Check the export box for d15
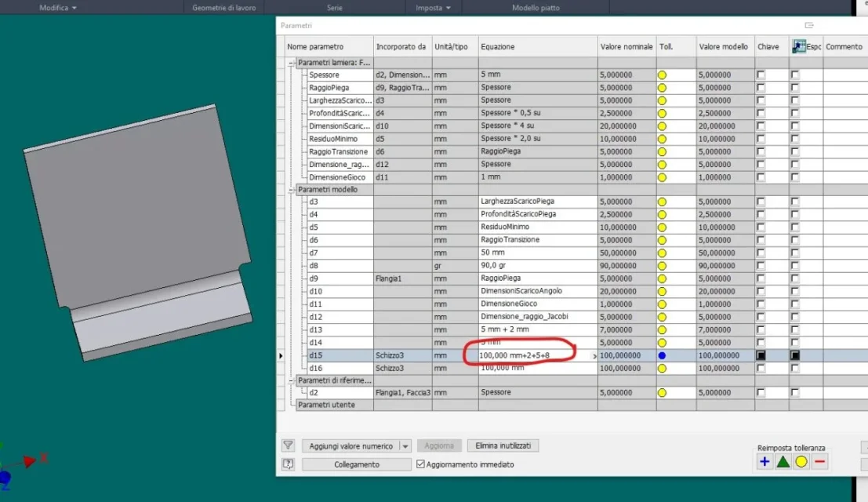 click(795, 355)
